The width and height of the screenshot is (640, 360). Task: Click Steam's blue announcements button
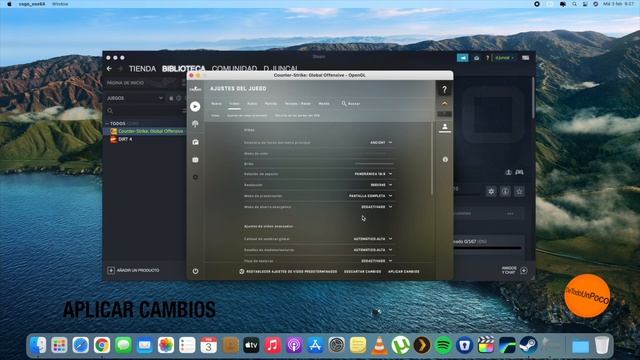pos(462,58)
